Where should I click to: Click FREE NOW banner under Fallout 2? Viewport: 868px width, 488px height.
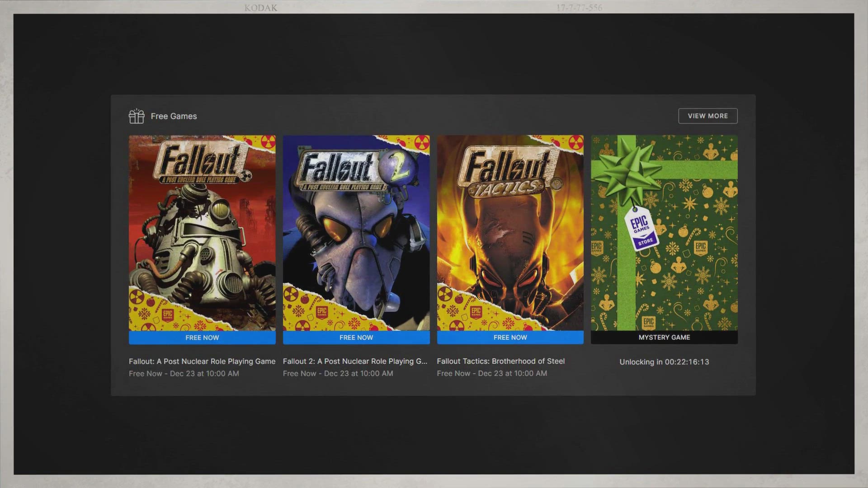tap(356, 338)
